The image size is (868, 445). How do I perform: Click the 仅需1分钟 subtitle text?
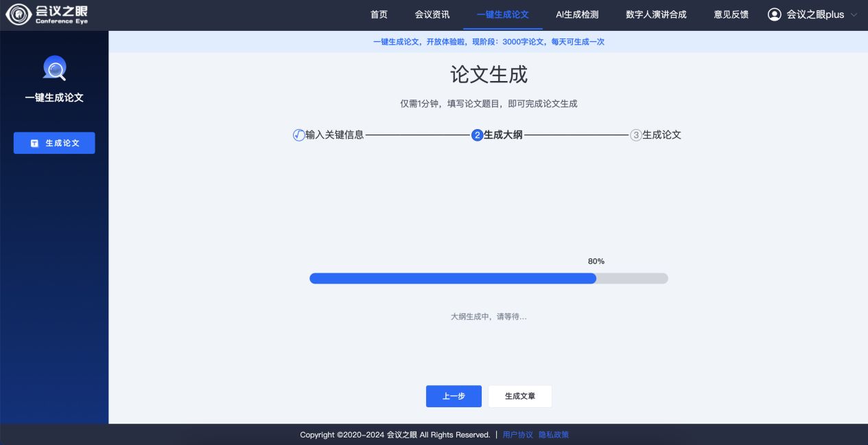[x=489, y=104]
